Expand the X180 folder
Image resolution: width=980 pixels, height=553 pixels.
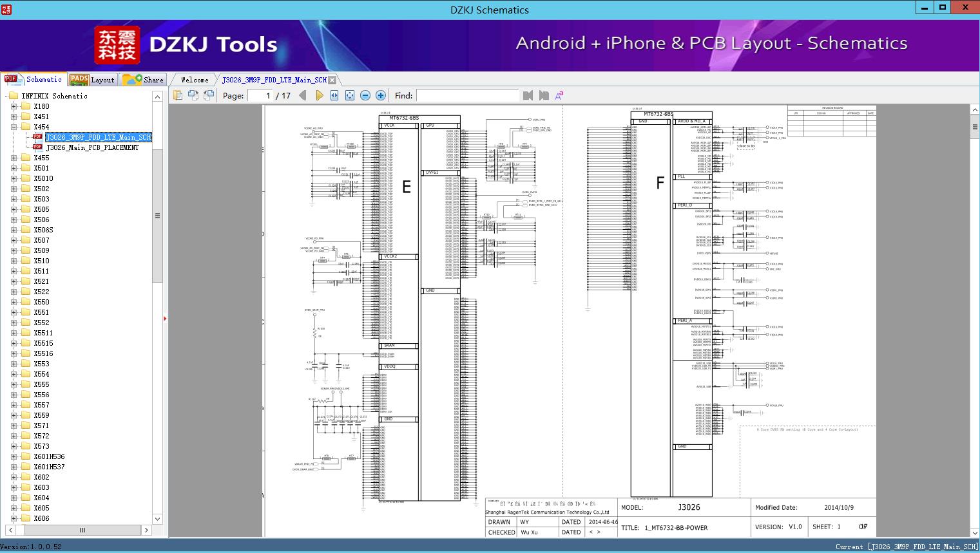click(x=14, y=106)
